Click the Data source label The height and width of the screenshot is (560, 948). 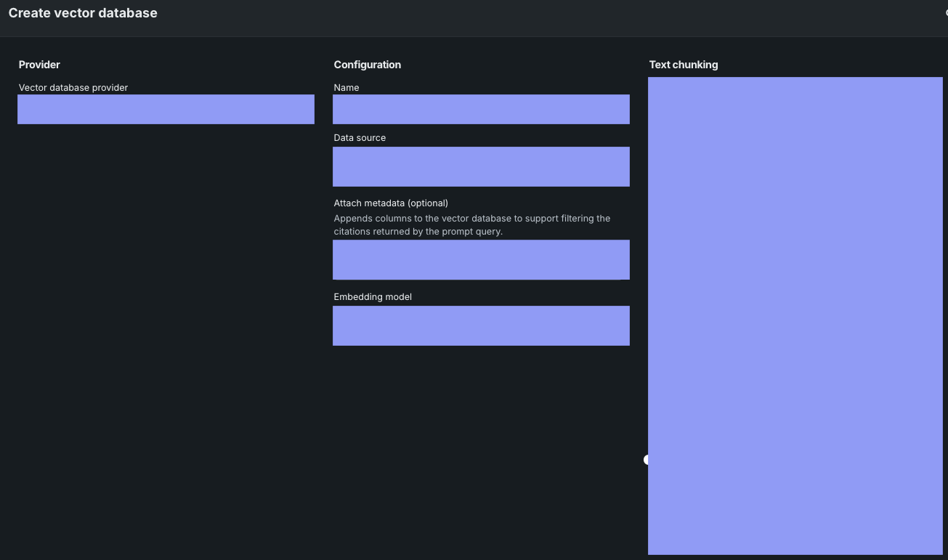click(x=360, y=138)
